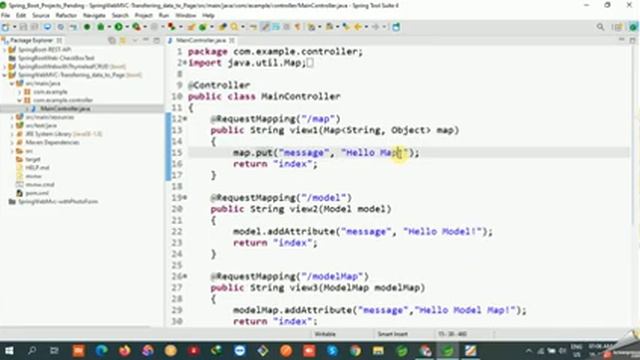Click the New file toolbar icon
Screen dimensions: 640x360
click(6, 27)
